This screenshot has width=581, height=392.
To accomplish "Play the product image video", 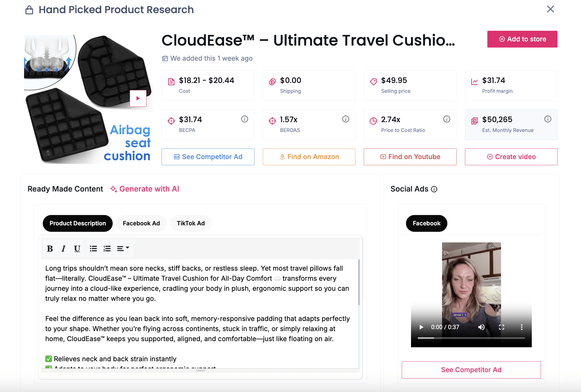I will coord(138,98).
